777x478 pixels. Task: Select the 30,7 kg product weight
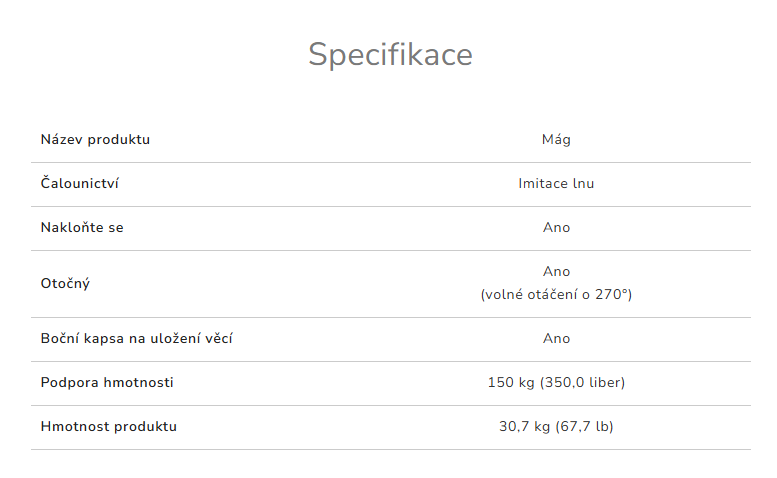coord(525,426)
